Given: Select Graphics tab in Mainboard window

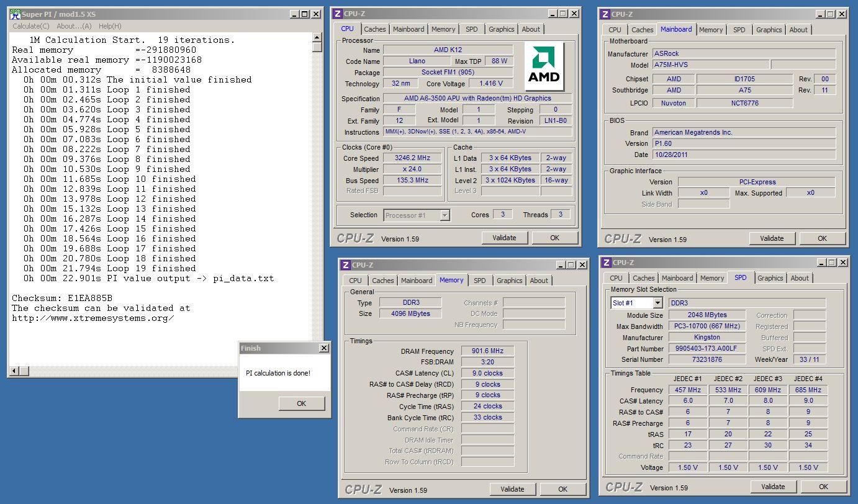Looking at the screenshot, I should click(769, 30).
